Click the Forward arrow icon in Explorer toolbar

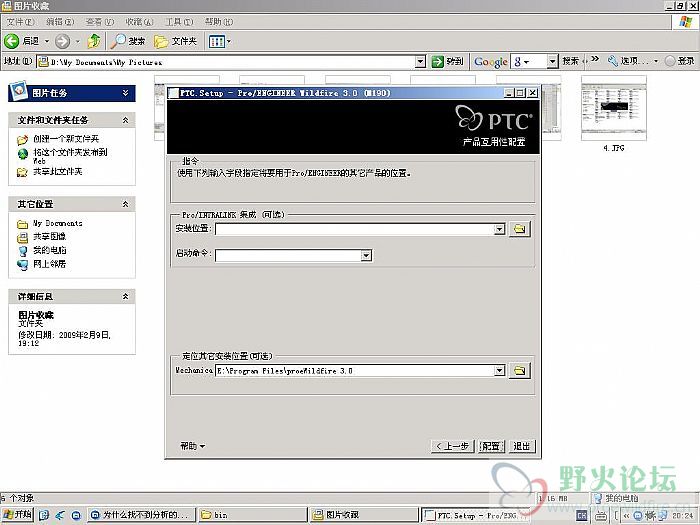62,42
